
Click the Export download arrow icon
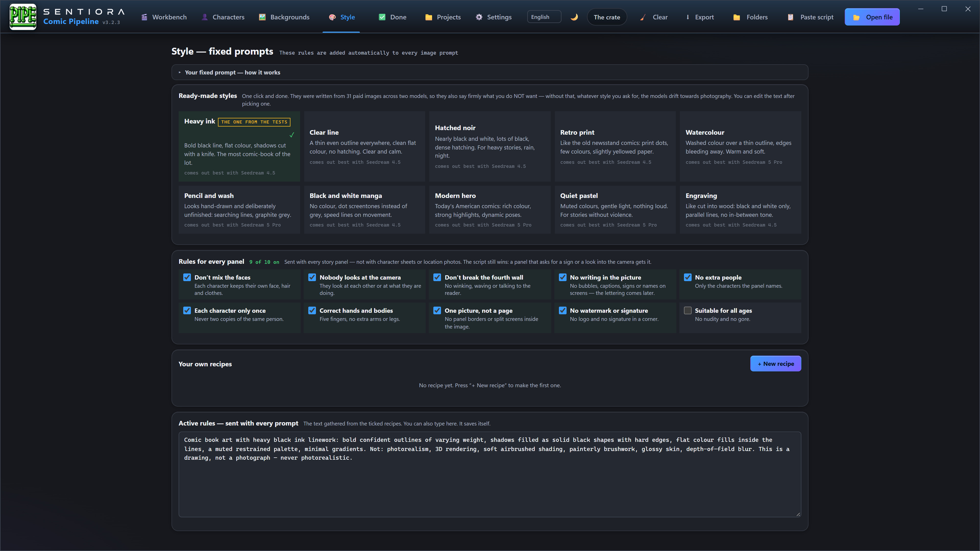click(x=688, y=17)
